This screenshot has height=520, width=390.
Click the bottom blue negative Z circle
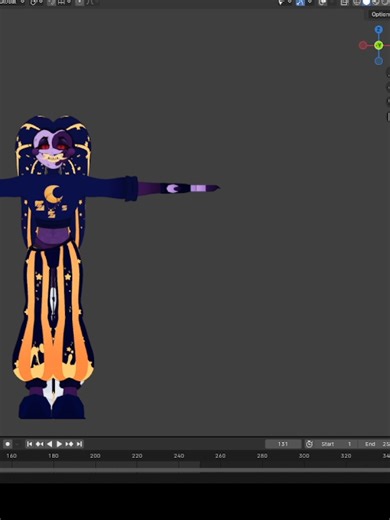378,61
